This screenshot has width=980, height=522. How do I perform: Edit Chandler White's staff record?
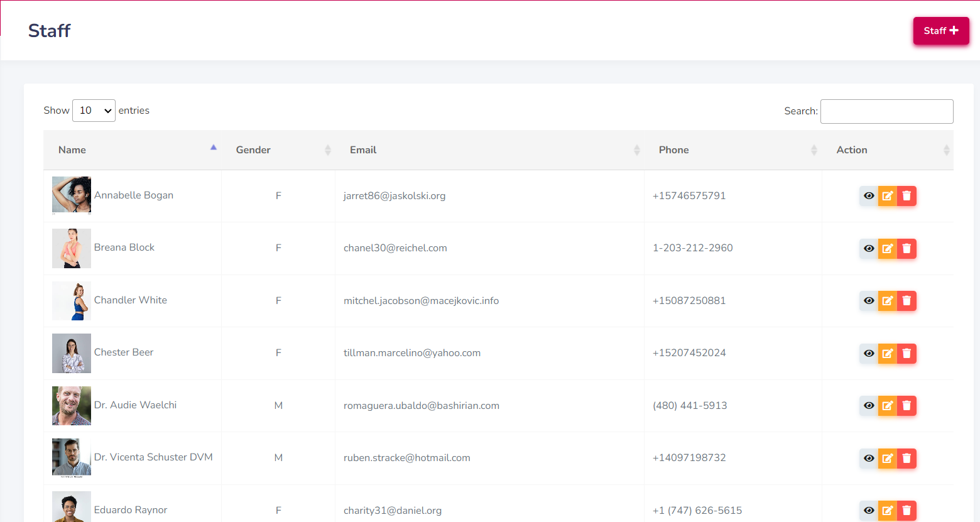pos(888,301)
